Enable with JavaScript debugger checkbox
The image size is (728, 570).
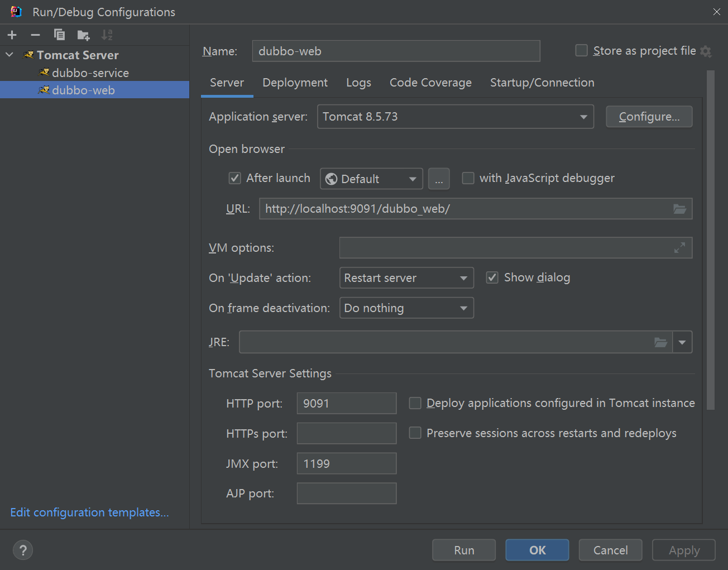coord(468,178)
